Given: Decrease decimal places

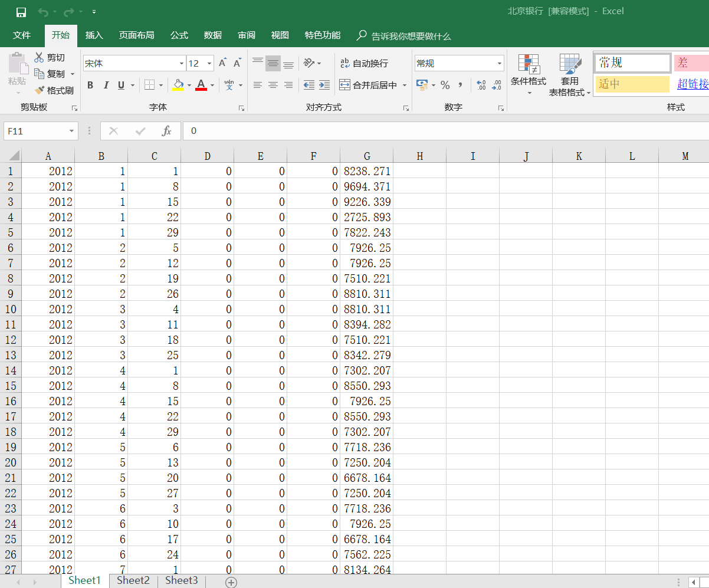Looking at the screenshot, I should point(497,85).
